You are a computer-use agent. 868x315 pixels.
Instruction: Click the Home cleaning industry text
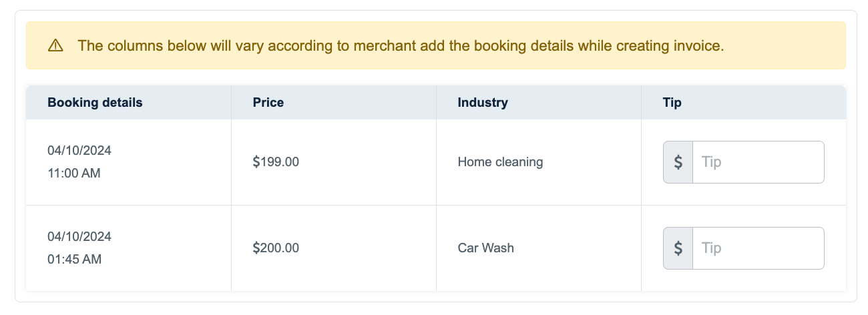click(500, 162)
